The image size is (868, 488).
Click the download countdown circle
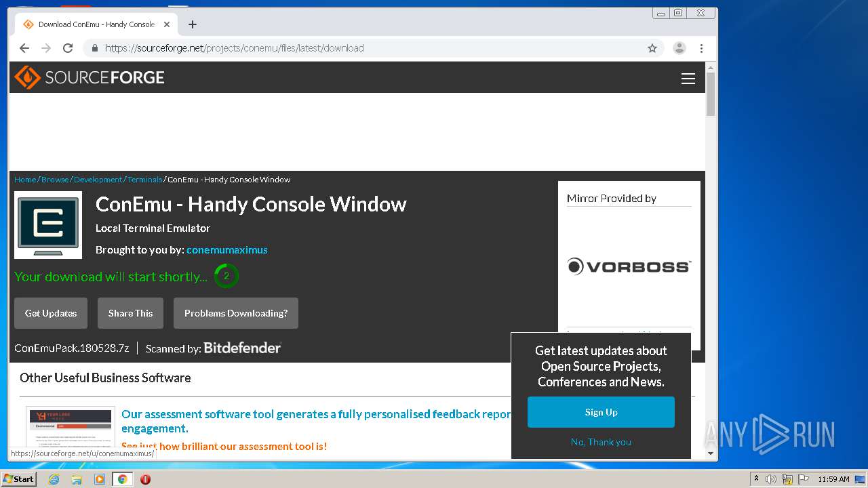pos(226,276)
